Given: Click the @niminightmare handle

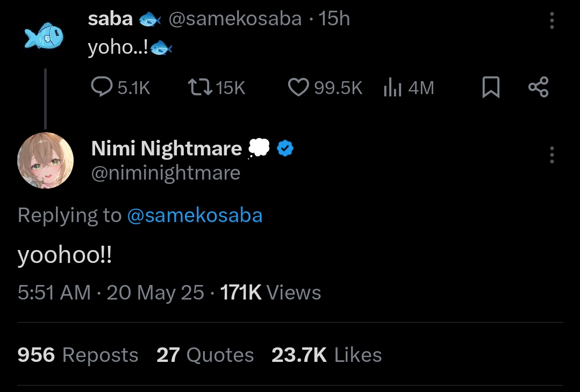Looking at the screenshot, I should (166, 173).
